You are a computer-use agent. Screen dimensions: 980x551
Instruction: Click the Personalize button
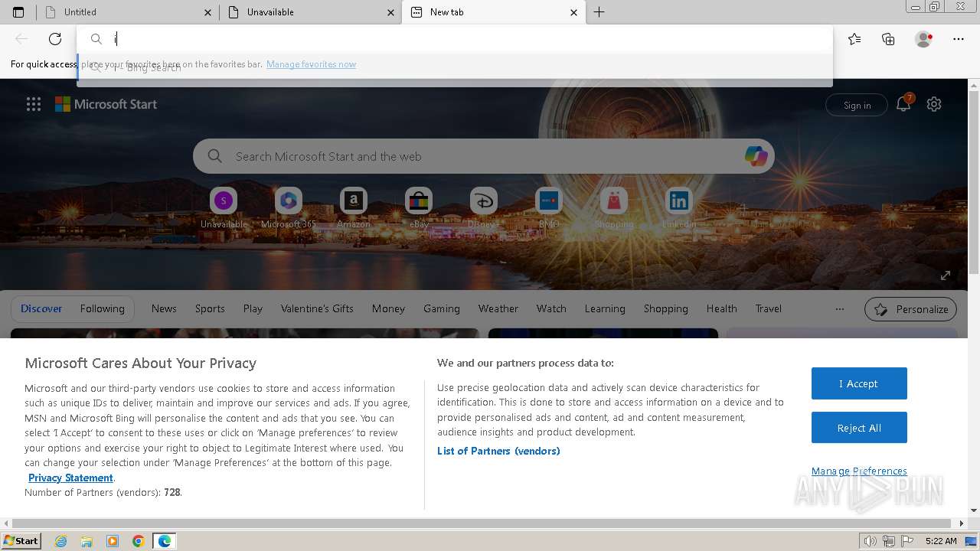pyautogui.click(x=910, y=309)
